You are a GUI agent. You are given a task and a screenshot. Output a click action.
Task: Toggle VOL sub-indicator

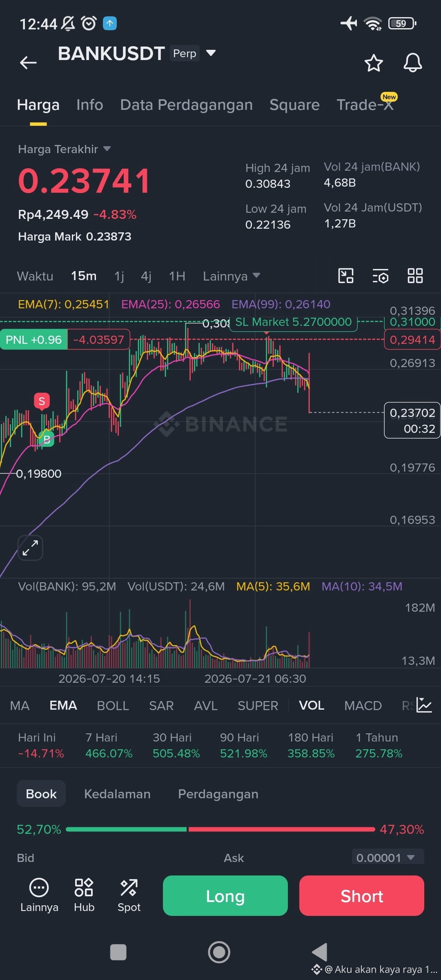[x=312, y=706]
